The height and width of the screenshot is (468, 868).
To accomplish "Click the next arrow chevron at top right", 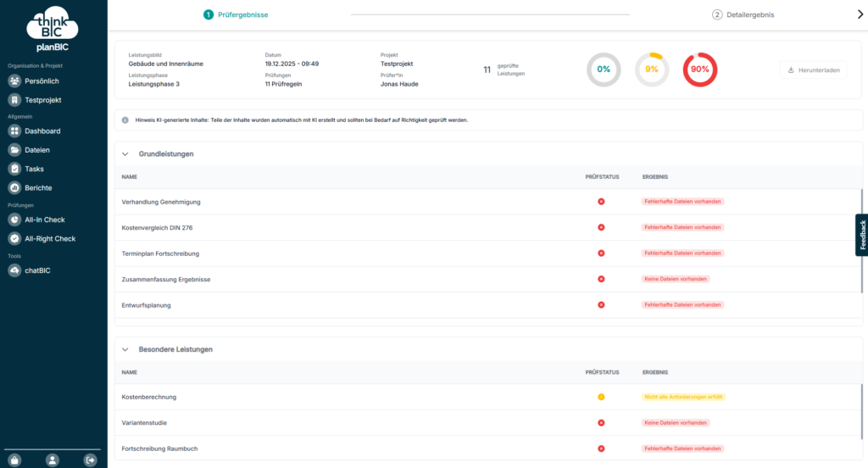I will pyautogui.click(x=860, y=14).
